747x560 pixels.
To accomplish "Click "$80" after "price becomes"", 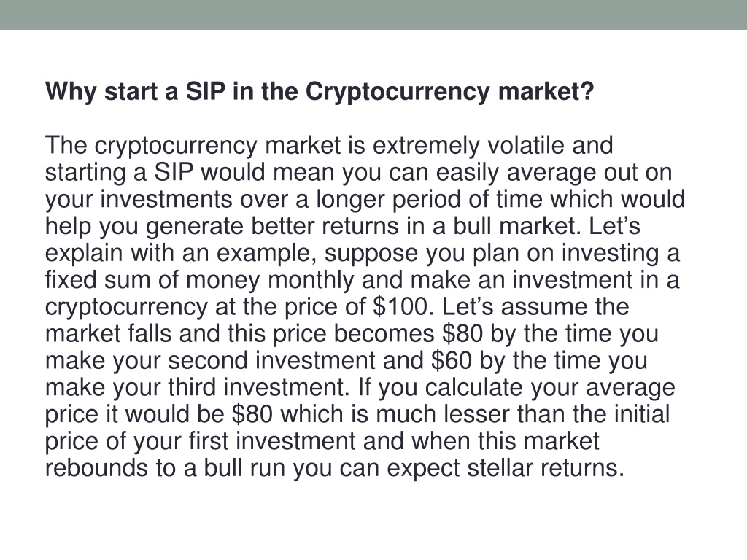I will [462, 332].
